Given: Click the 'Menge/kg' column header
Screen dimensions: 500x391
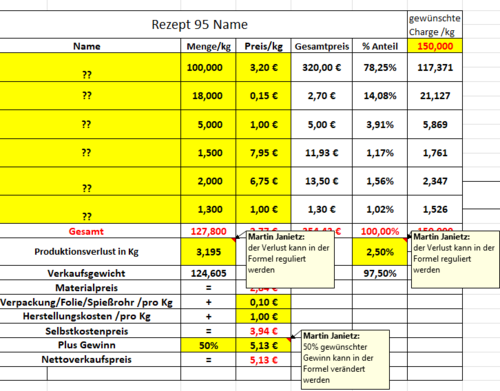Looking at the screenshot, I should 208,46.
